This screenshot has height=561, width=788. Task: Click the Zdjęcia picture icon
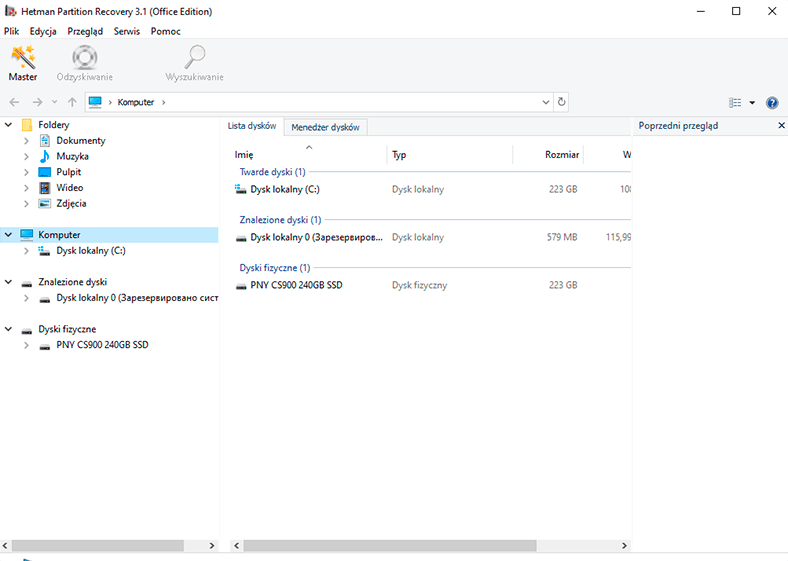(45, 204)
